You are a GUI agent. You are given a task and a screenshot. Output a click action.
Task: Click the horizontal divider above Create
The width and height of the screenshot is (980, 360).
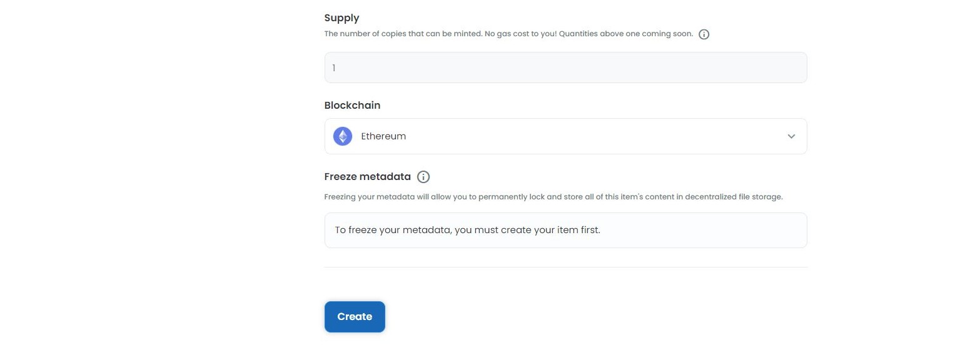(x=565, y=267)
